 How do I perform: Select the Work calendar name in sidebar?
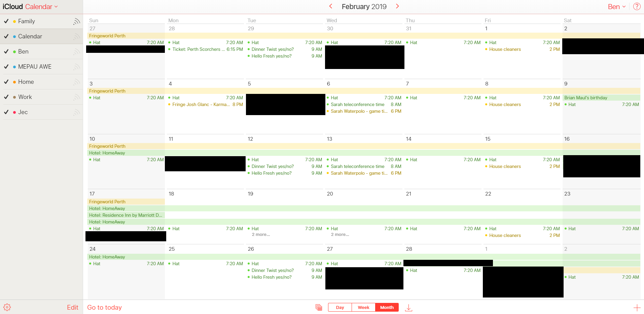pyautogui.click(x=25, y=97)
